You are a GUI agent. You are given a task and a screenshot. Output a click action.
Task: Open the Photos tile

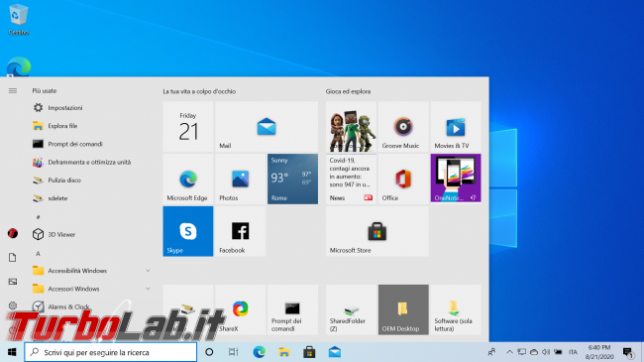point(240,179)
